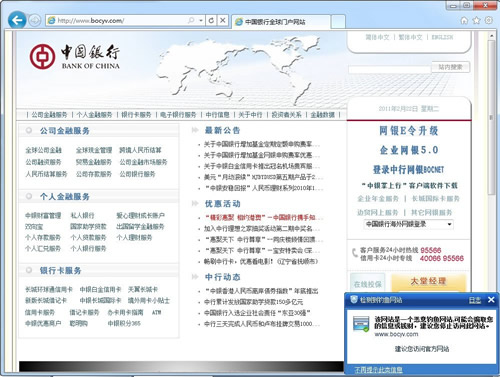Expand the overseas online banking login dropdown

click(x=449, y=224)
